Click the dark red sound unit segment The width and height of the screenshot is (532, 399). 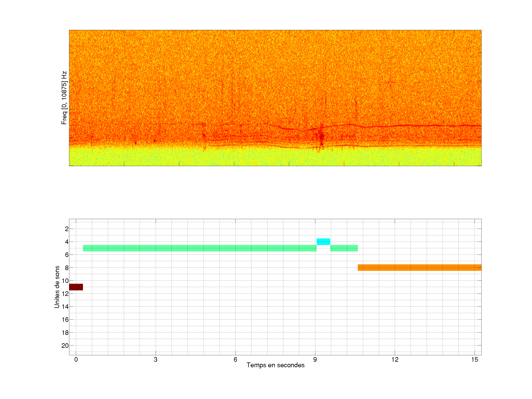click(76, 287)
